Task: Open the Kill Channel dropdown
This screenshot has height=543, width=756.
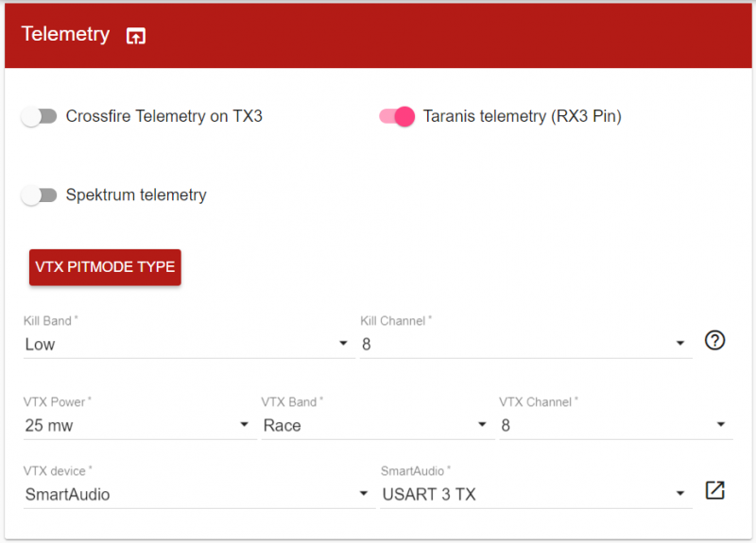Action: click(524, 345)
